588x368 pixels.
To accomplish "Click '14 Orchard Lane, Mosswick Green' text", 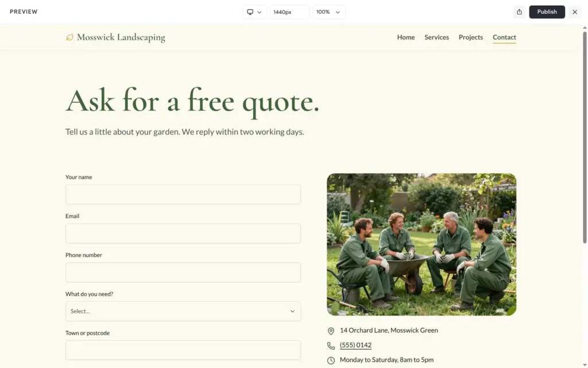I will coord(389,331).
